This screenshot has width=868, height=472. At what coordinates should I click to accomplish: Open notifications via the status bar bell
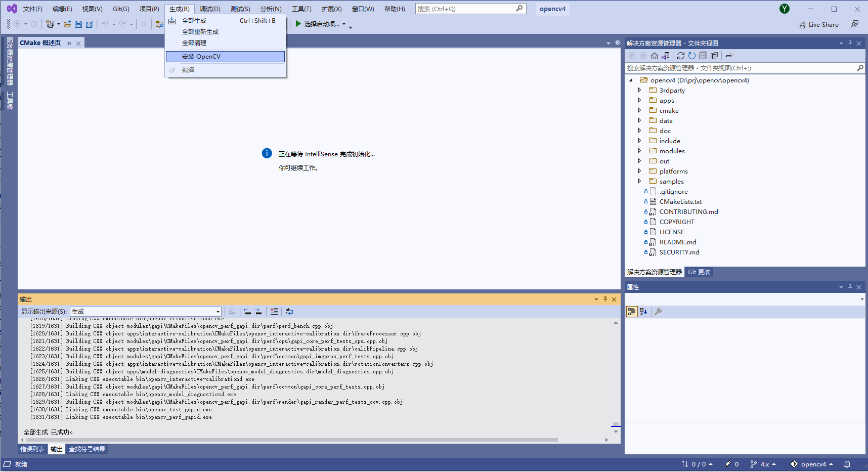[847, 464]
